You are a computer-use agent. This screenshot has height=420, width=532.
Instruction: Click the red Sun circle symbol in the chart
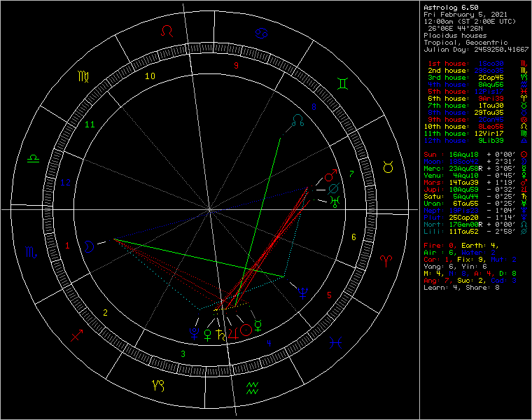coord(246,330)
